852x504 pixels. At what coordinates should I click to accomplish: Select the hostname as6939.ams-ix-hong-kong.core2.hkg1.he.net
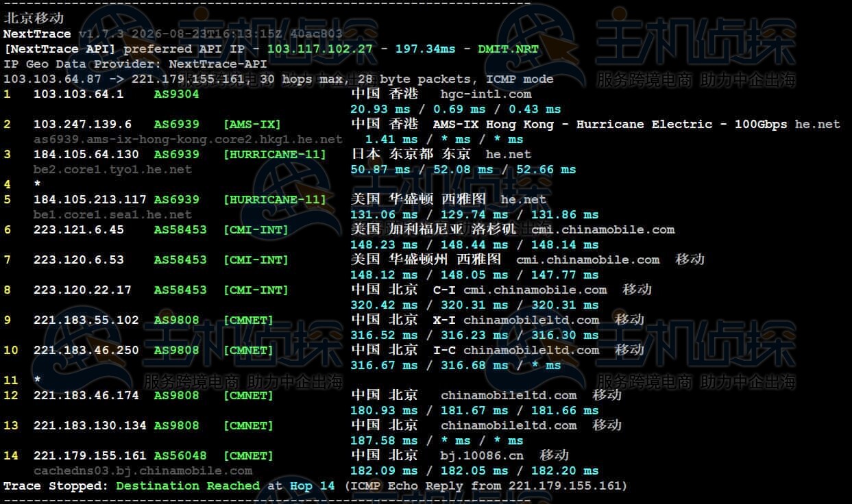pos(188,139)
